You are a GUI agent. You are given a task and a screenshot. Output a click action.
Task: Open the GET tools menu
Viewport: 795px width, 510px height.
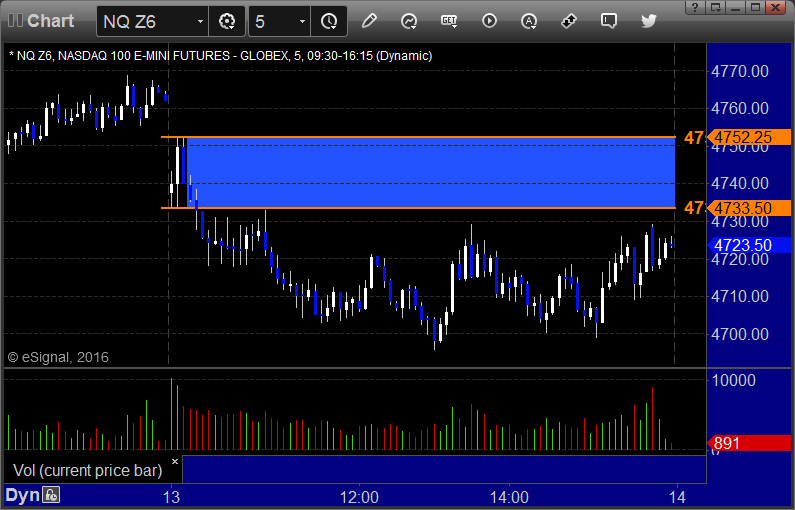449,21
